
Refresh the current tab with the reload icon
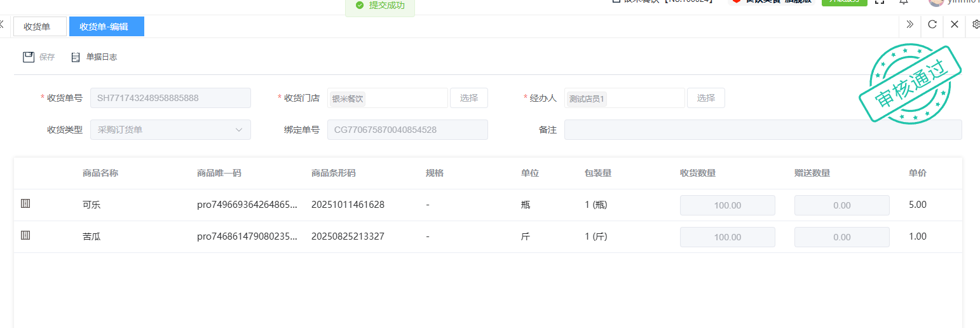(932, 25)
